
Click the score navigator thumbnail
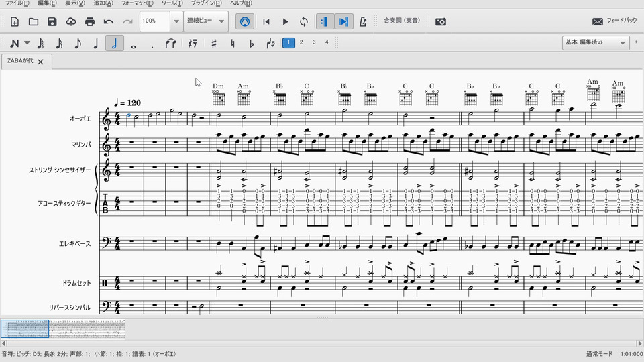64,329
